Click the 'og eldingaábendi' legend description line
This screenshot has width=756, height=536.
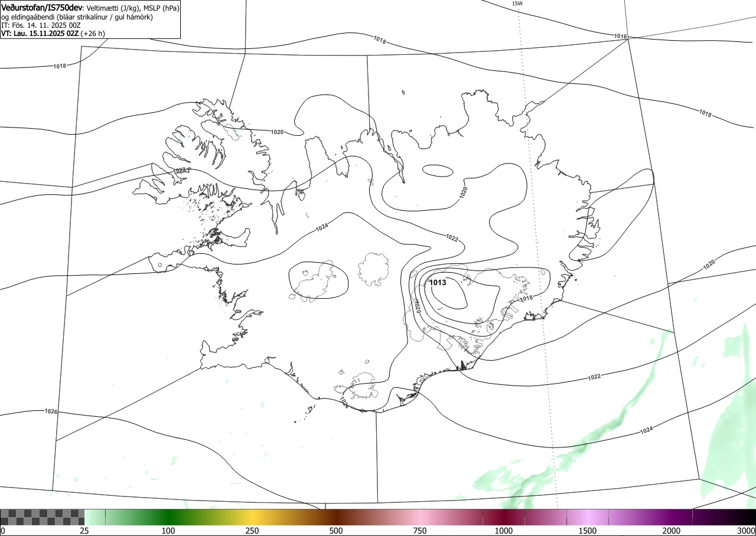pos(77,17)
